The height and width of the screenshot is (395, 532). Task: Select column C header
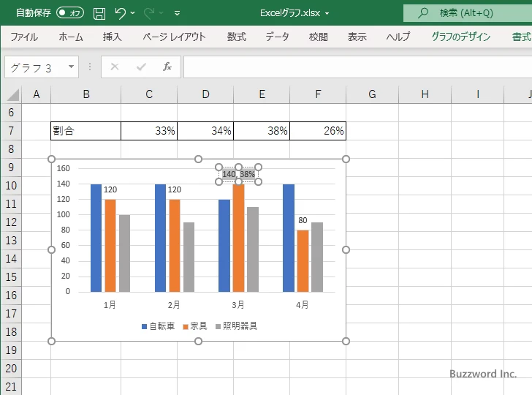(149, 94)
